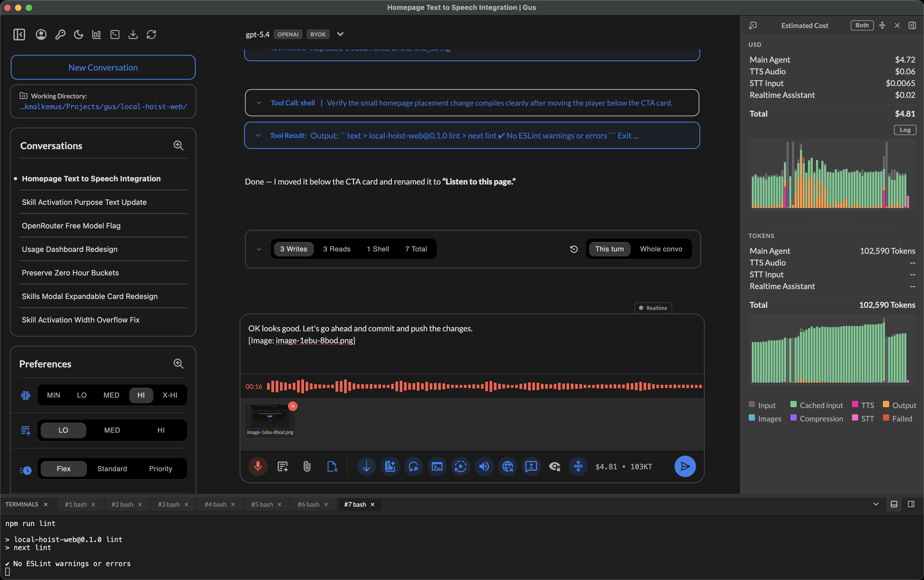The image size is (924, 580).
Task: Stop recording with red microphone button
Action: [x=258, y=466]
